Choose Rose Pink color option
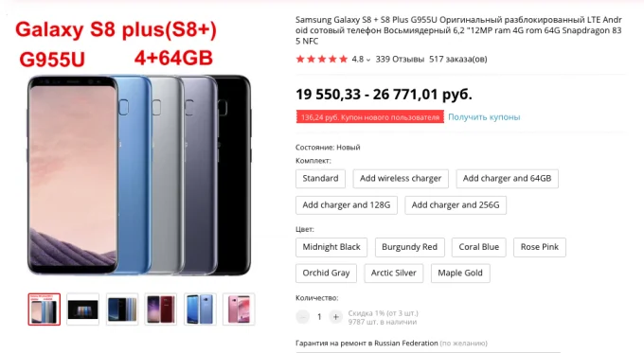The width and height of the screenshot is (644, 353). [540, 247]
